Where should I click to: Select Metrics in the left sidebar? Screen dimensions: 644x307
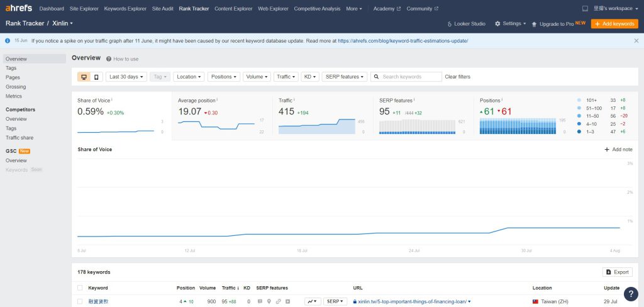click(x=14, y=96)
